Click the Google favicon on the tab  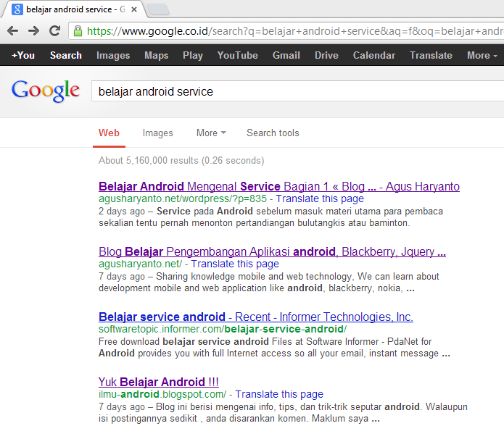coord(17,9)
